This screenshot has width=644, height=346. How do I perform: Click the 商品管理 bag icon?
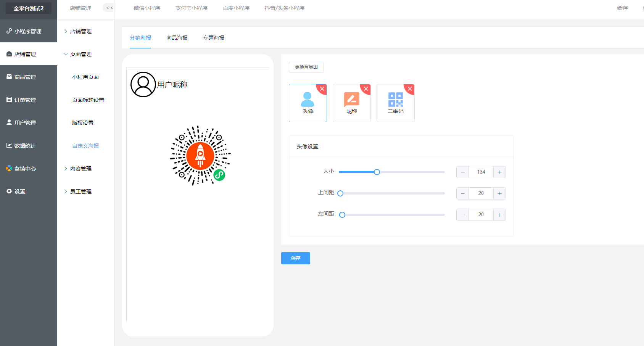(x=9, y=77)
